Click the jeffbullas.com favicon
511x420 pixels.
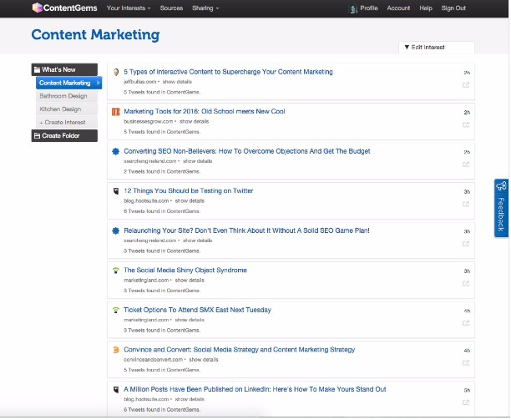(116, 72)
